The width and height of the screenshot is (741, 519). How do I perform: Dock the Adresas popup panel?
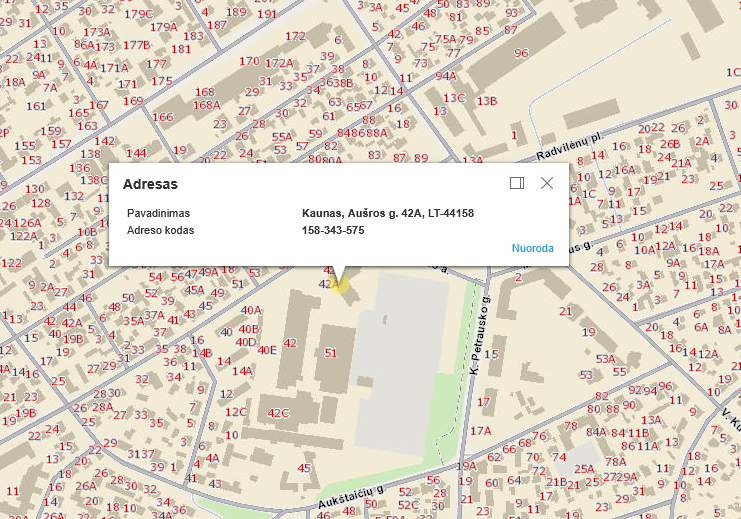pos(517,183)
